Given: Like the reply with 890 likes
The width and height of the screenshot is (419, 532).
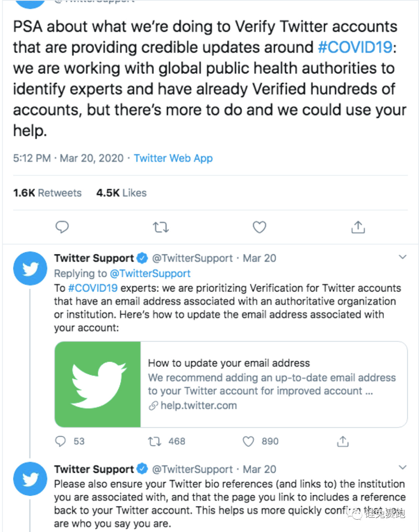Looking at the screenshot, I should tap(248, 441).
